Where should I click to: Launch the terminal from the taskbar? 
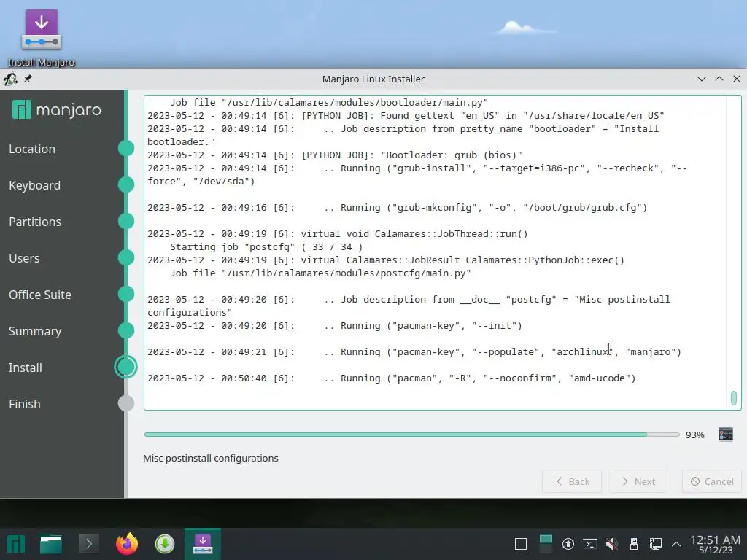click(x=88, y=544)
